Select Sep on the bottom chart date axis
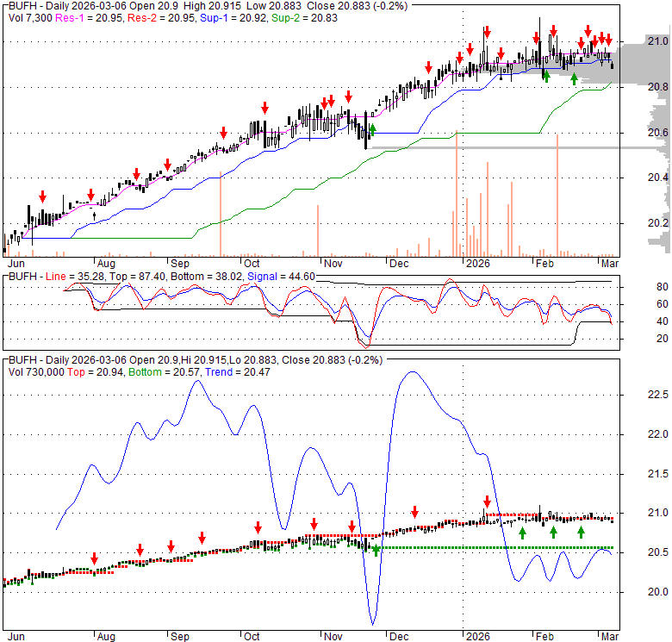 180,637
